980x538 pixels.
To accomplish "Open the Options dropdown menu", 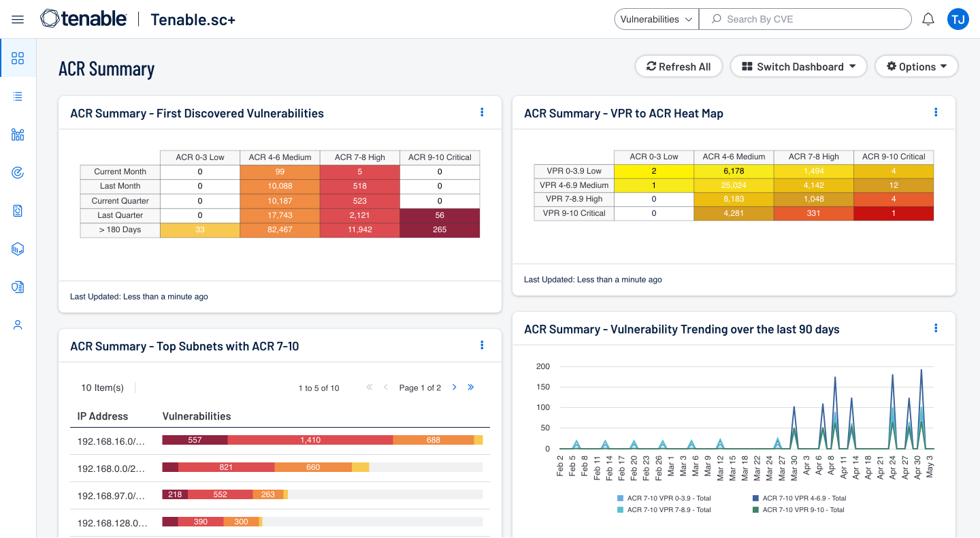I will click(x=916, y=67).
